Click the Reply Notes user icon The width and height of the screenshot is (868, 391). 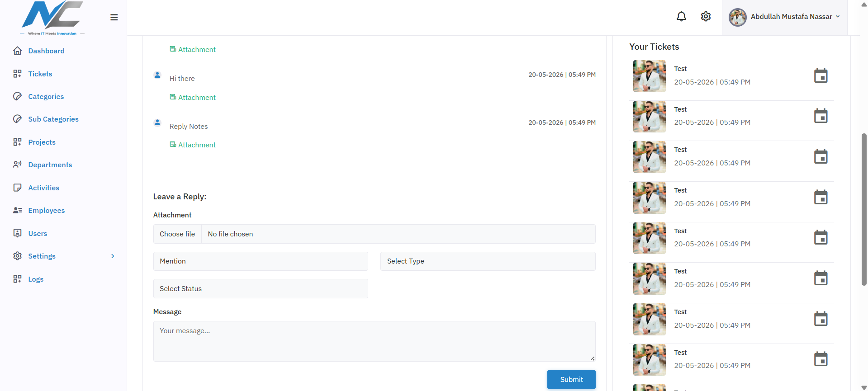157,122
